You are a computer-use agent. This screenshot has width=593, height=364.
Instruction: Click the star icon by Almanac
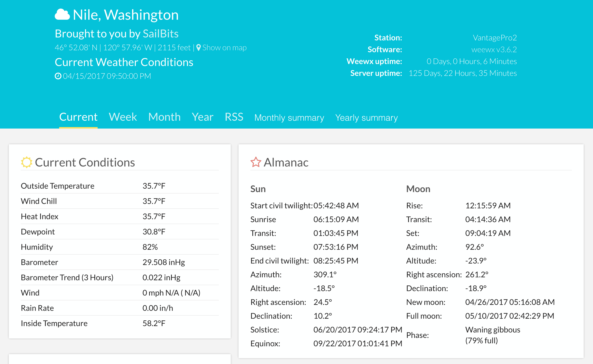pyautogui.click(x=256, y=162)
